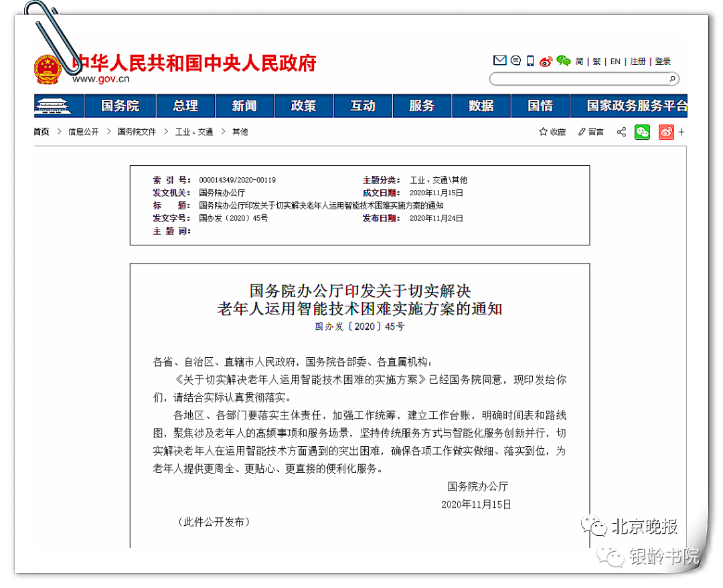Image resolution: width=723 pixels, height=588 pixels.
Task: Click the signature 国务院办公厅 at document end
Action: (x=478, y=486)
